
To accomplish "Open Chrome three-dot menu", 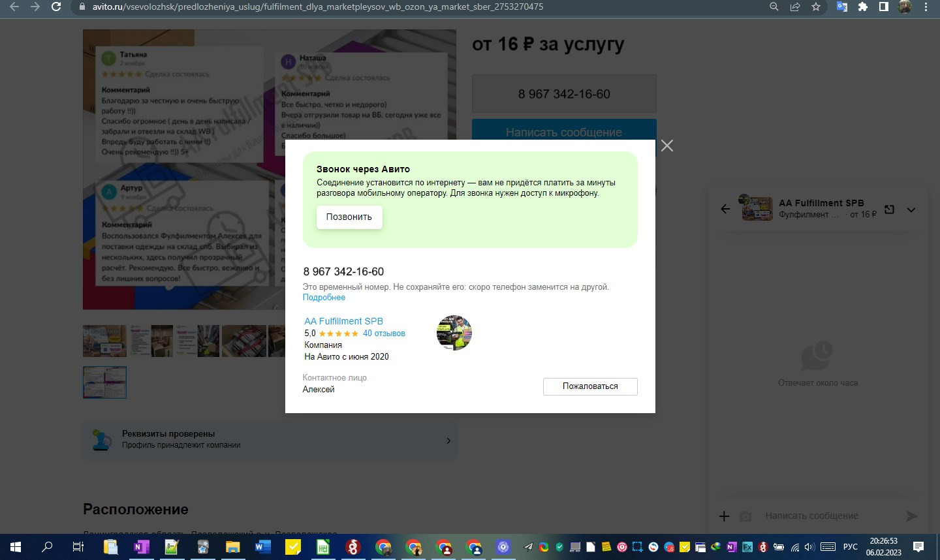I will click(x=926, y=7).
